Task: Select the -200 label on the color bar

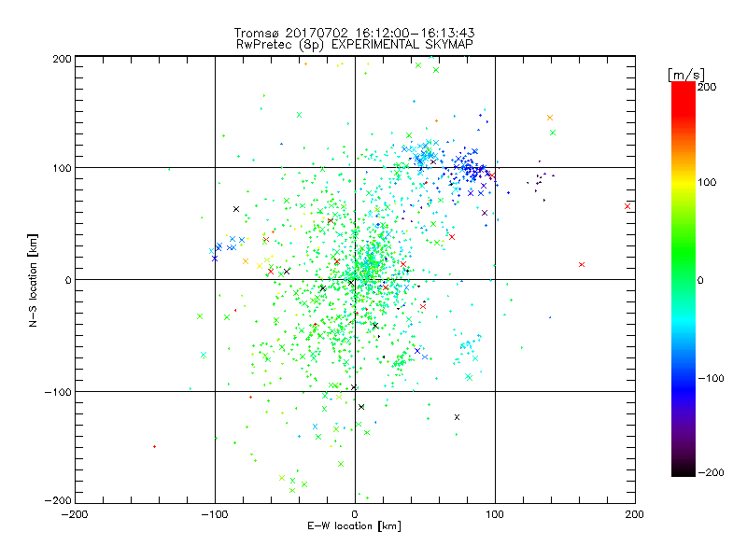Action: pos(711,473)
